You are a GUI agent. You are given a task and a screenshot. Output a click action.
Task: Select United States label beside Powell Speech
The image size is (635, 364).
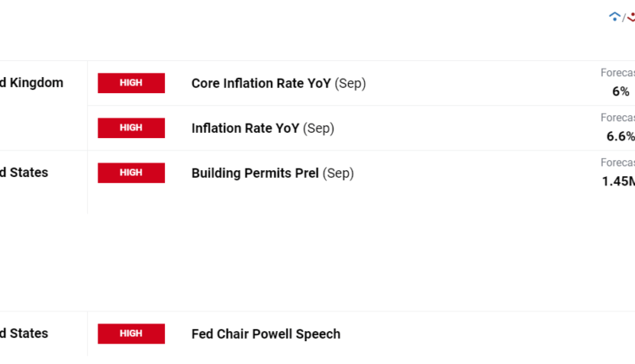[24, 334]
